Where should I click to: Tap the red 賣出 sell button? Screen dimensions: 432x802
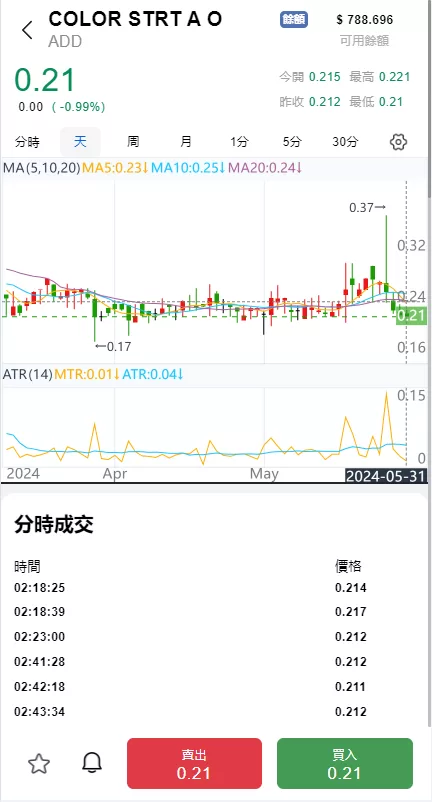(x=194, y=763)
